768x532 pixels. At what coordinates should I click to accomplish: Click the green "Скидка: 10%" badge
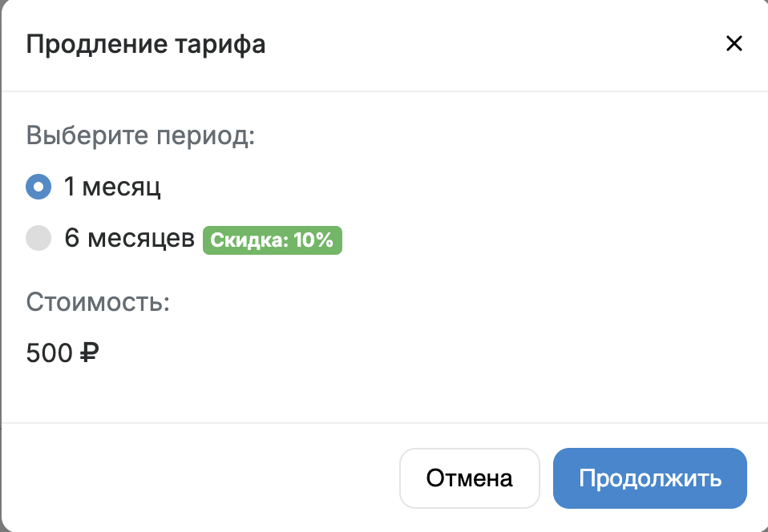coord(273,240)
